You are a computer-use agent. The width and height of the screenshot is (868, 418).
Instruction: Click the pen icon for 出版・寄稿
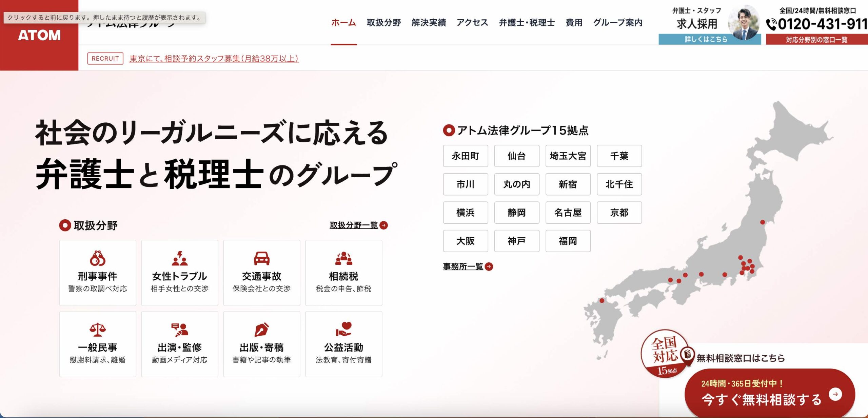coord(261,329)
